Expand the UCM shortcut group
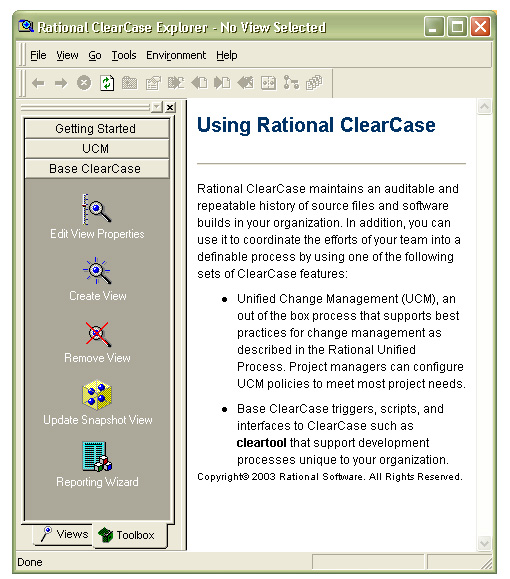Viewport: 510px width, 579px height. (97, 148)
